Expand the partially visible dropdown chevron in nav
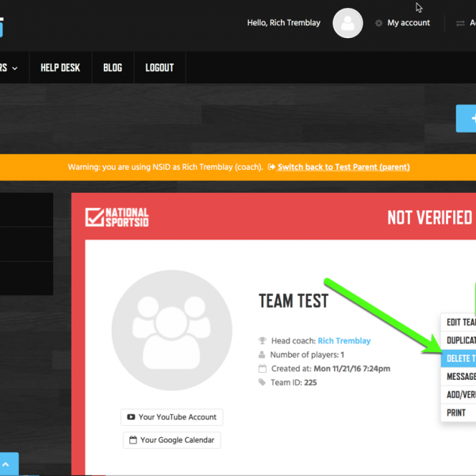Screen dimensions: 476x476 click(14, 68)
